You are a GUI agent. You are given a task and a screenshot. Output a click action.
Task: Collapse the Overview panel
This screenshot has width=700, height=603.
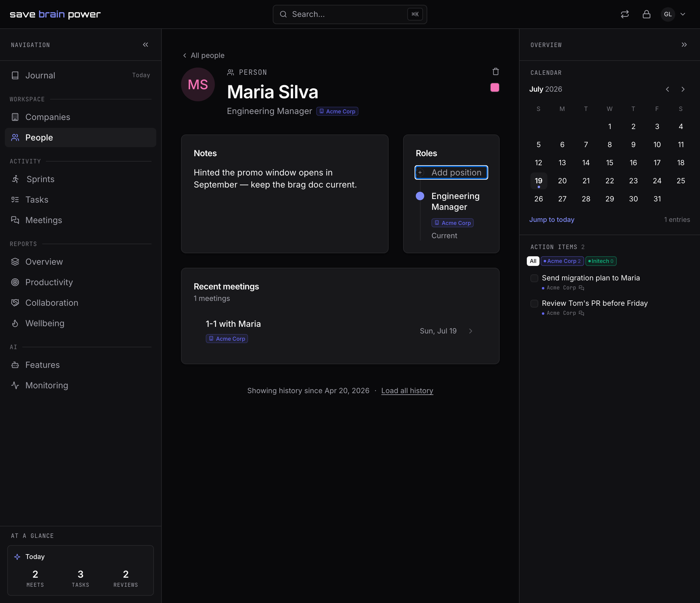click(x=684, y=45)
